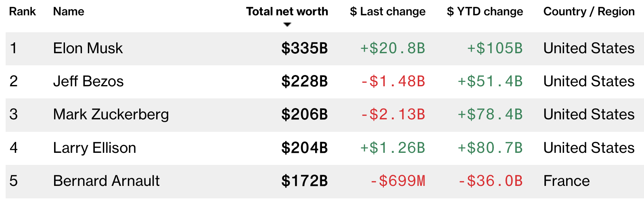Open Elon Musk's profile
The height and width of the screenshot is (200, 644).
pyautogui.click(x=88, y=48)
